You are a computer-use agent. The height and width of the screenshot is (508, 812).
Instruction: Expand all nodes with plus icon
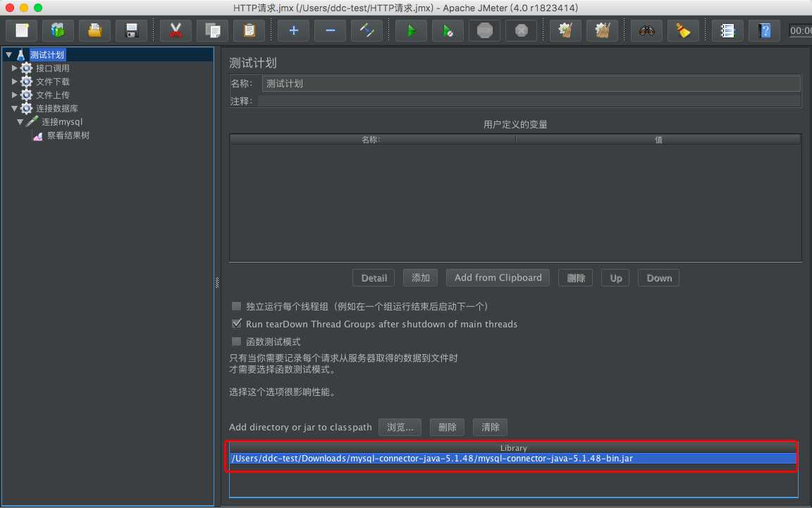pos(294,30)
